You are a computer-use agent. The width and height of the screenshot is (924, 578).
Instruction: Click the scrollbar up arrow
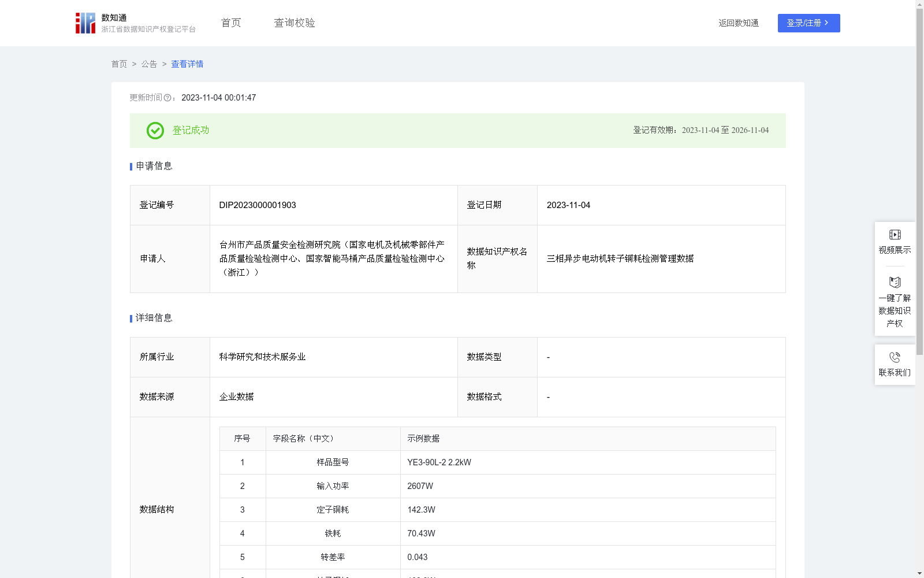[919, 4]
